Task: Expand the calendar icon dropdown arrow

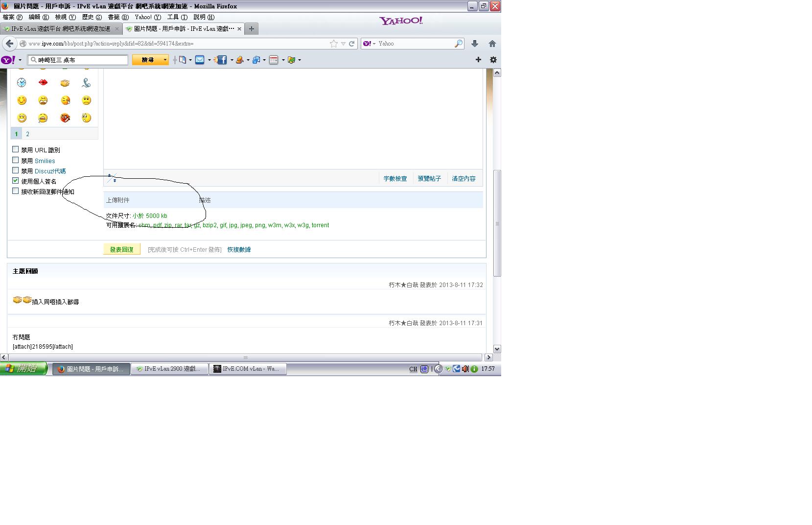Action: pos(283,60)
